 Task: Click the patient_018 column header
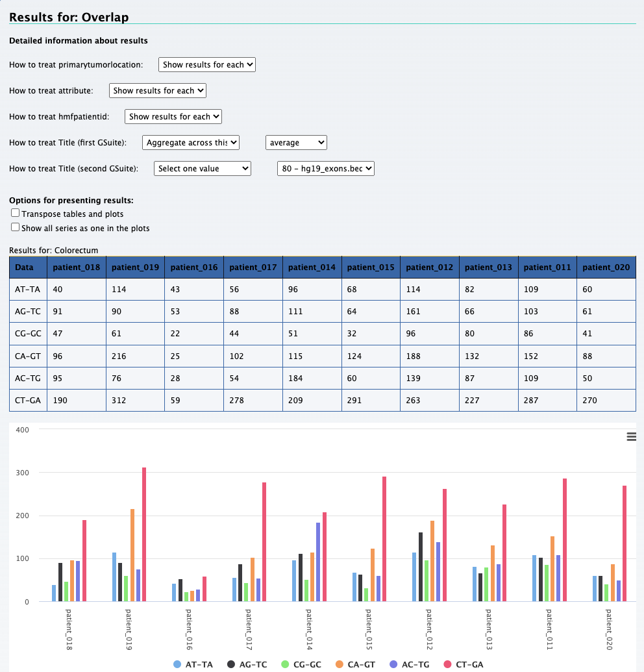77,267
